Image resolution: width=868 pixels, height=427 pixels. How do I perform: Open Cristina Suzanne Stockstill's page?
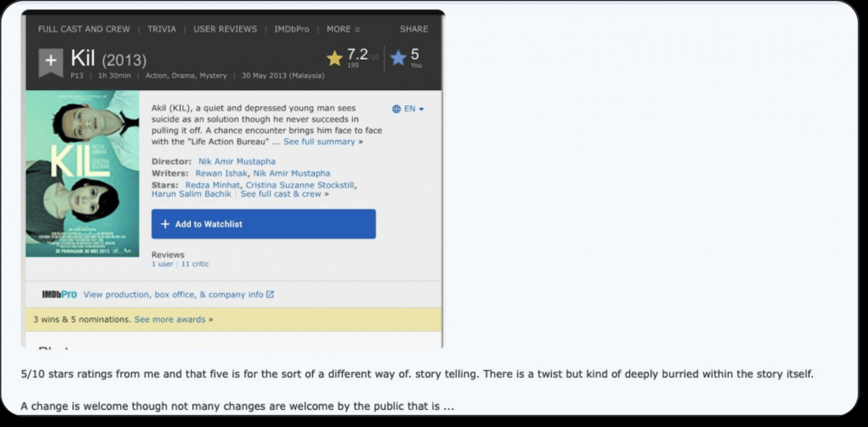point(300,185)
